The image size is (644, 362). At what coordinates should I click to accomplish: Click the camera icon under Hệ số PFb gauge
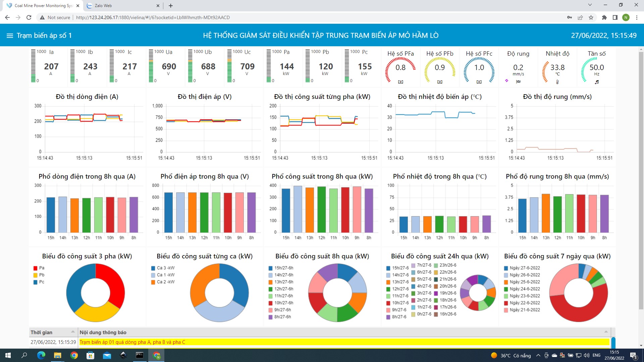pos(440,82)
